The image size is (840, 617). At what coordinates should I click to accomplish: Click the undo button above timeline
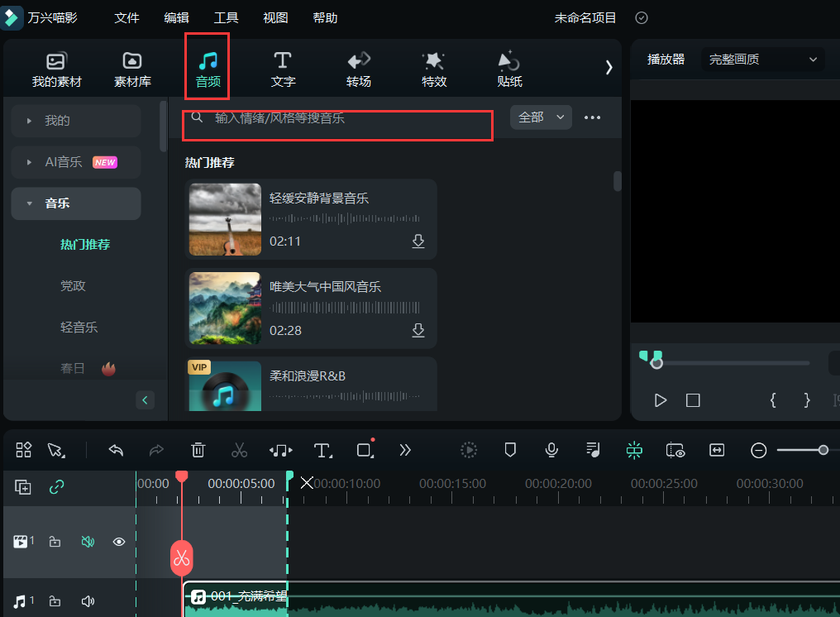click(x=116, y=450)
